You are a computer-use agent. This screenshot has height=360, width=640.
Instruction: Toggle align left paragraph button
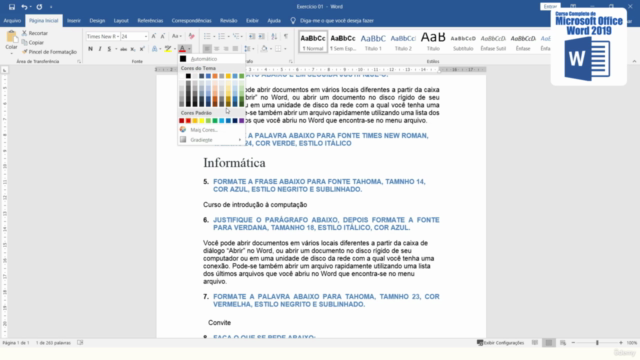pos(207,49)
